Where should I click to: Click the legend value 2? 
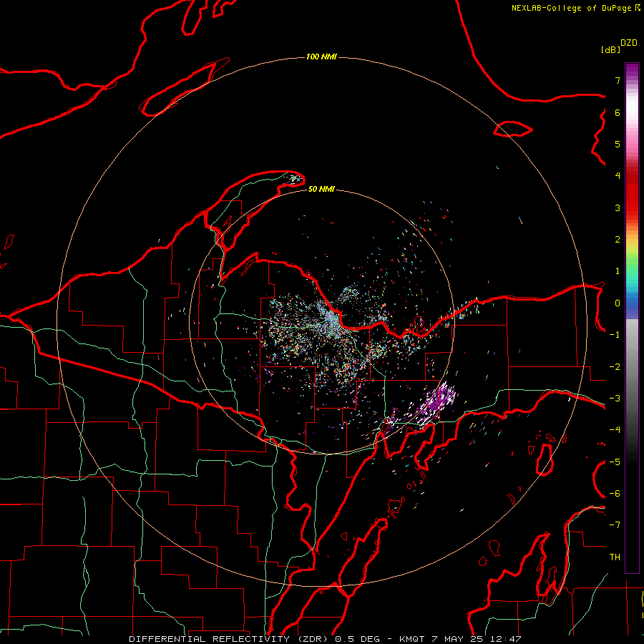tap(618, 240)
